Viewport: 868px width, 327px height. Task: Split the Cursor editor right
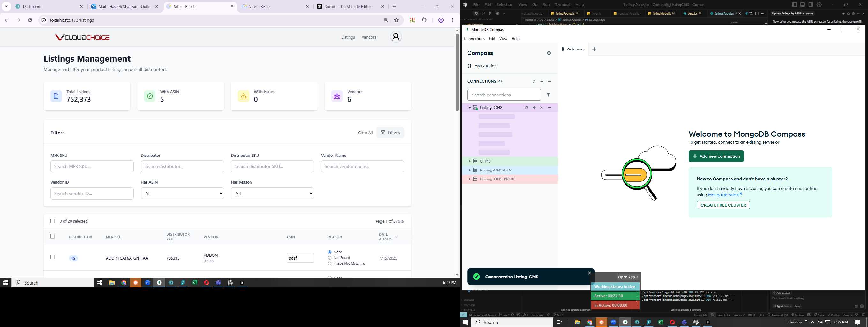(757, 14)
